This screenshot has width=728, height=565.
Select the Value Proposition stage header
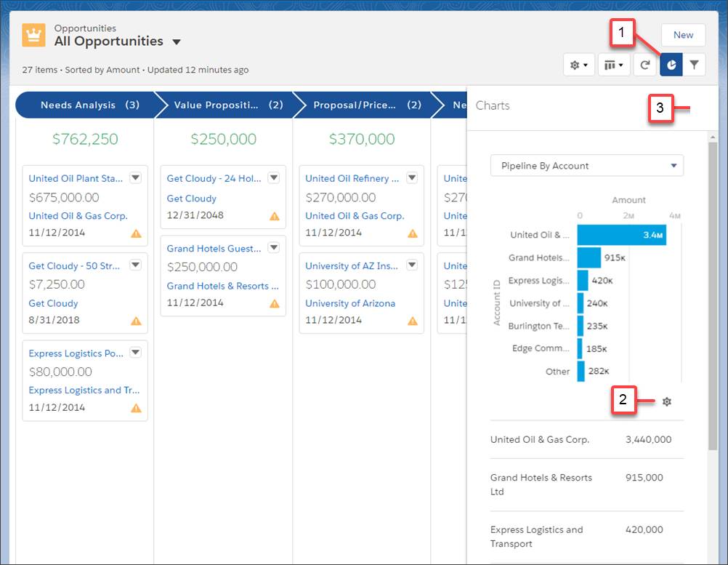[227, 105]
